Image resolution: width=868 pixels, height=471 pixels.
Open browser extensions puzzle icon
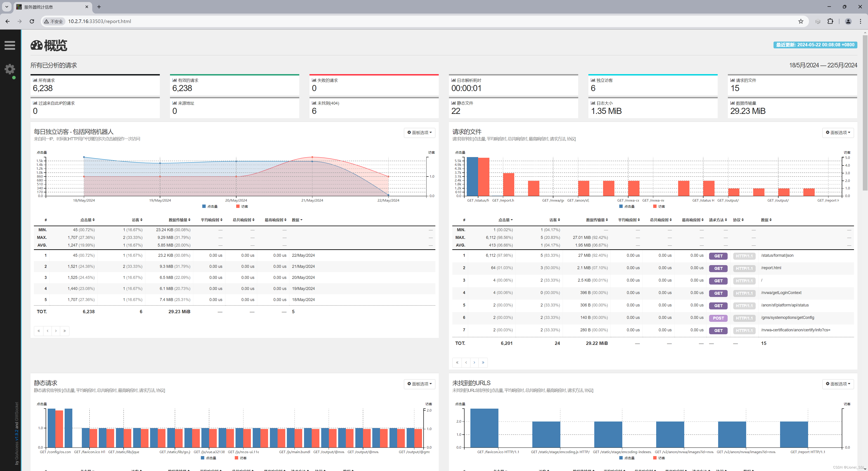tap(830, 21)
